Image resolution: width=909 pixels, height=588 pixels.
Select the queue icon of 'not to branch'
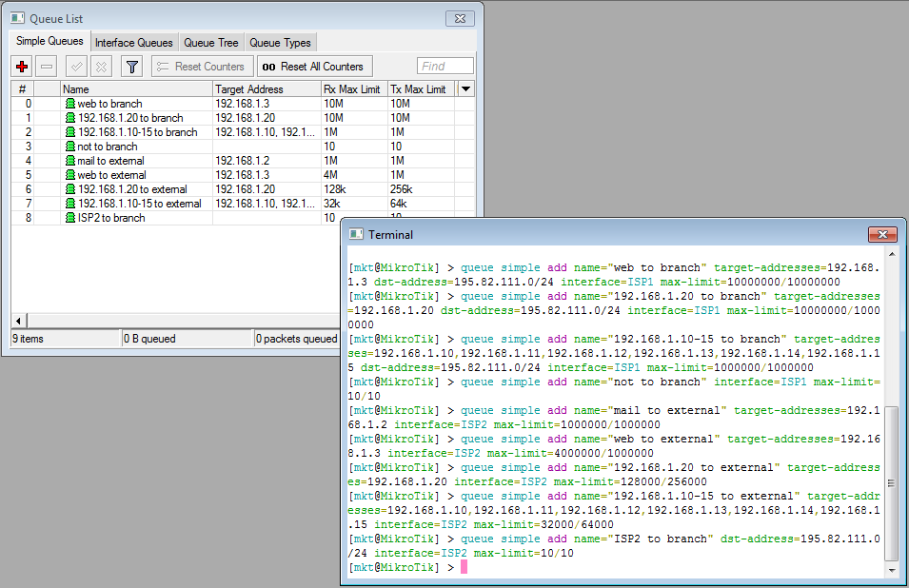click(70, 147)
